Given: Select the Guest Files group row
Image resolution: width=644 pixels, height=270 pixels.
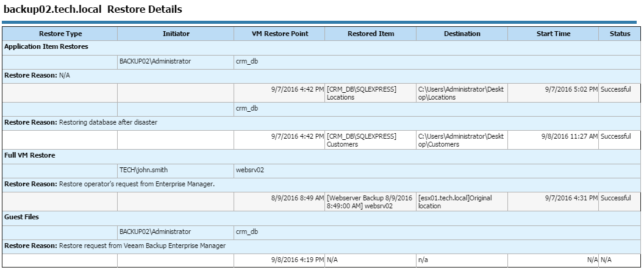Looking at the screenshot, I should click(321, 217).
